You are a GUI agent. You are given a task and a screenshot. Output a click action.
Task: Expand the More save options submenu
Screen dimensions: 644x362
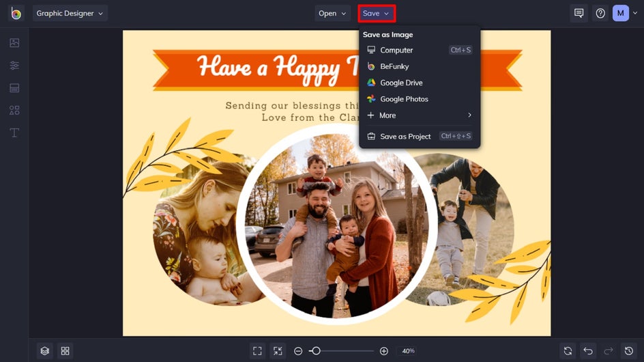tap(420, 115)
